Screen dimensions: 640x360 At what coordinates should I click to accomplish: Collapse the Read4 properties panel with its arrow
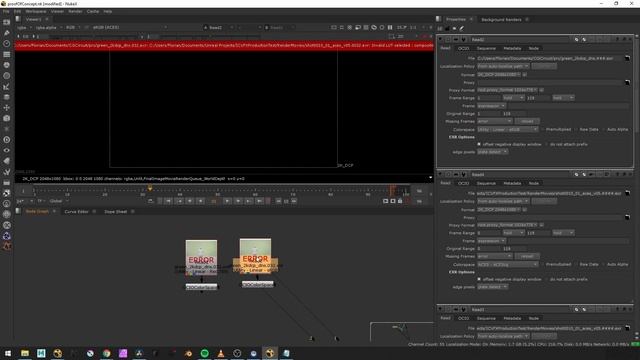click(x=440, y=174)
